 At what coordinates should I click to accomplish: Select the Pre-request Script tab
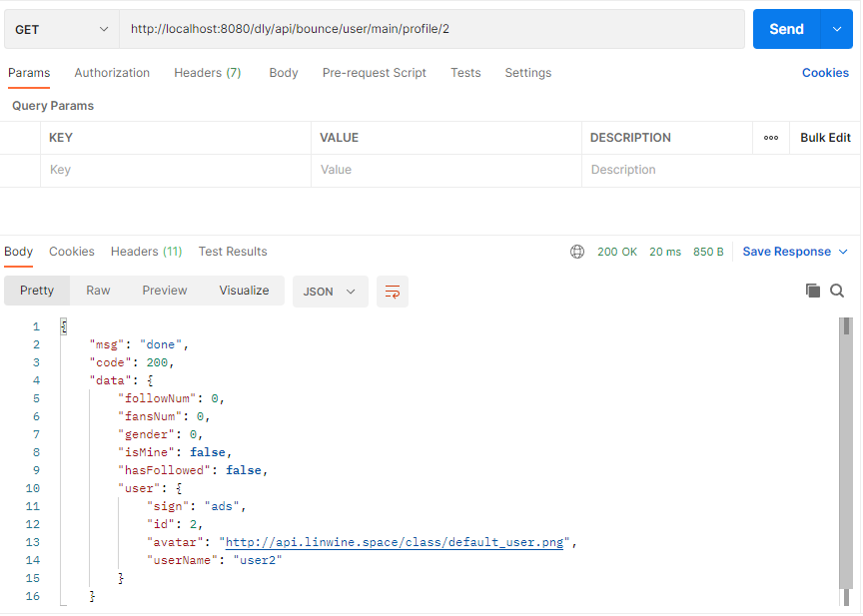374,73
